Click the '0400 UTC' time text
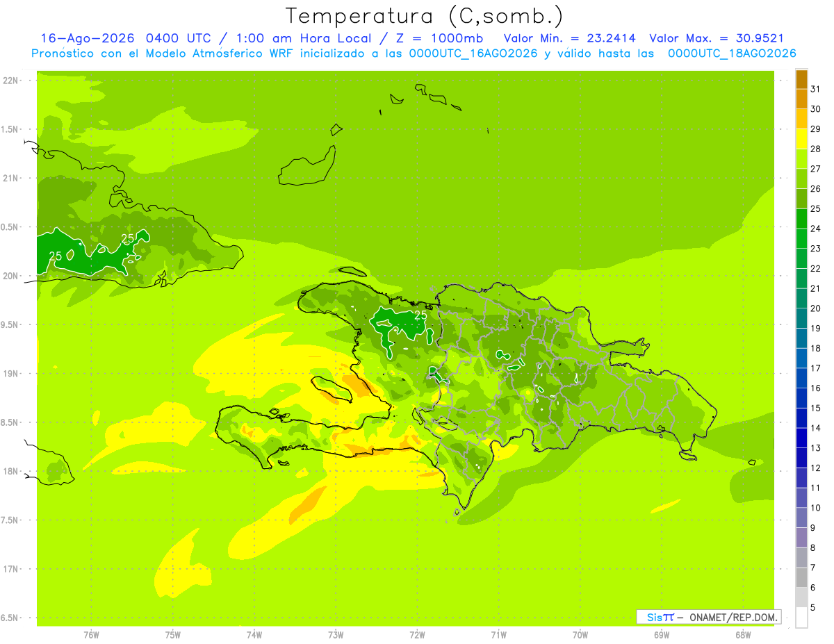Image resolution: width=834 pixels, height=644 pixels. pyautogui.click(x=181, y=38)
